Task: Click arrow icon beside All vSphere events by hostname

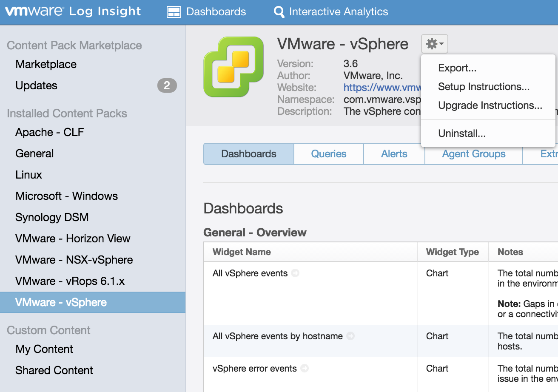Action: pos(350,336)
